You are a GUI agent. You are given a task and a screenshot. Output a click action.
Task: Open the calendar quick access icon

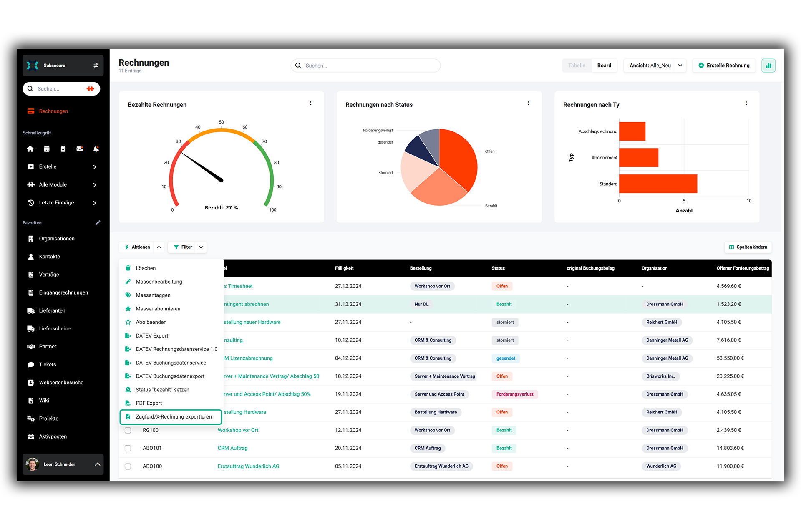(x=47, y=149)
